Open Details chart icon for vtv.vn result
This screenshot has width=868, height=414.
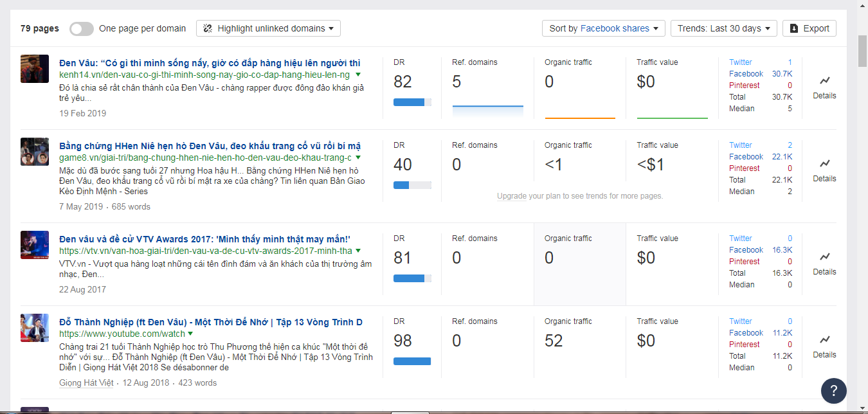824,257
